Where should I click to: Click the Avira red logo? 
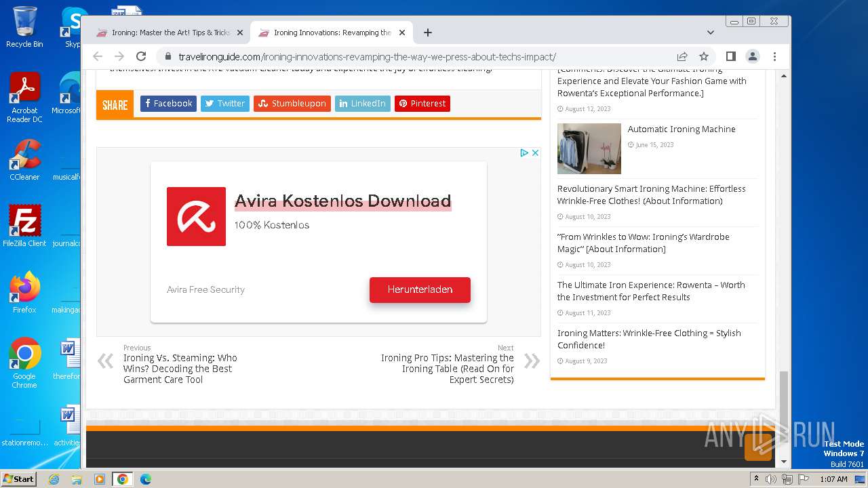196,216
